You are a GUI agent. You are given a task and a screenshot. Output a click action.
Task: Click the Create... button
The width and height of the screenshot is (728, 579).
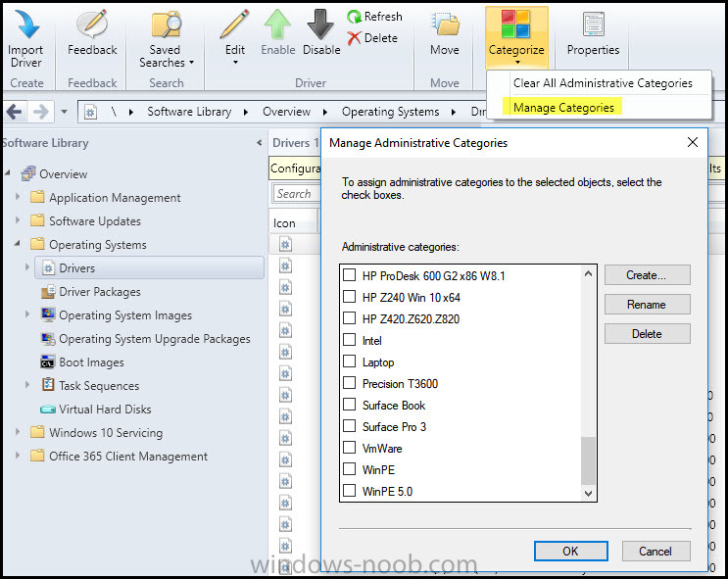pos(648,275)
